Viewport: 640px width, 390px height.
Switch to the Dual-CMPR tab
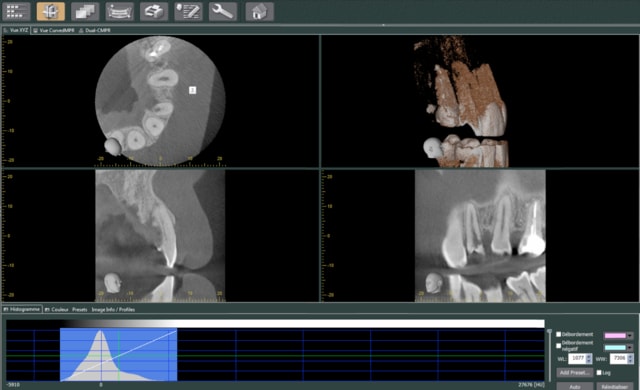(x=95, y=30)
